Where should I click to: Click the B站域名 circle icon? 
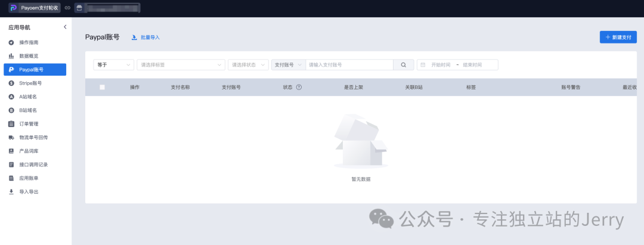11,110
